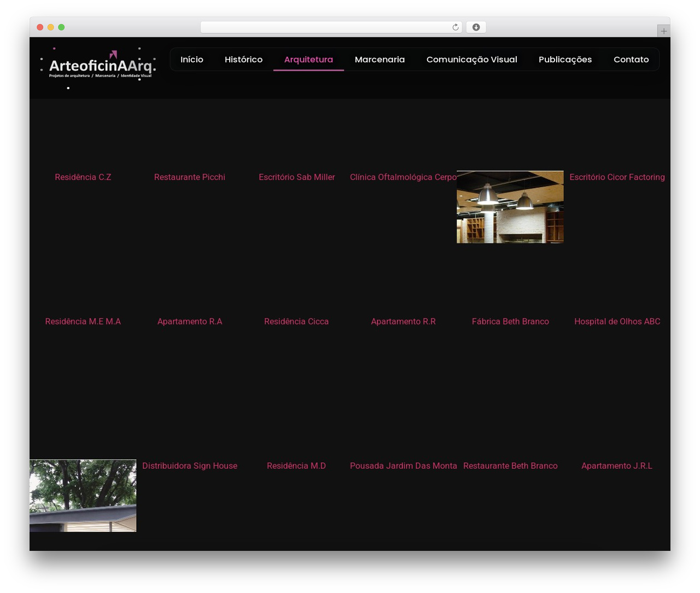This screenshot has width=700, height=593.
Task: Maximize the browser window
Action: pos(61,27)
